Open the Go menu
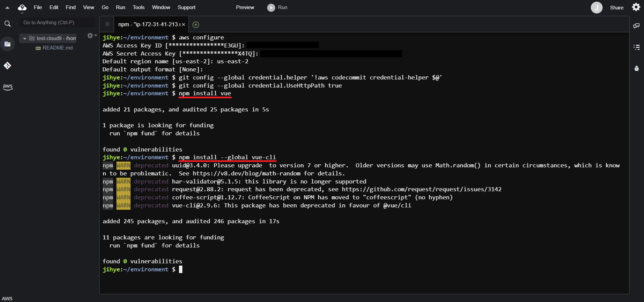Image resolution: width=644 pixels, height=302 pixels. tap(105, 7)
